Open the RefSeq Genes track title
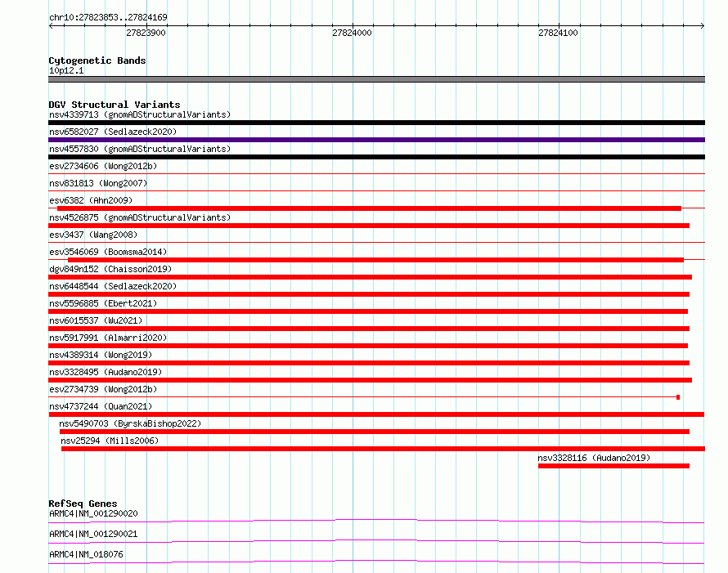Image resolution: width=728 pixels, height=573 pixels. coord(83,504)
